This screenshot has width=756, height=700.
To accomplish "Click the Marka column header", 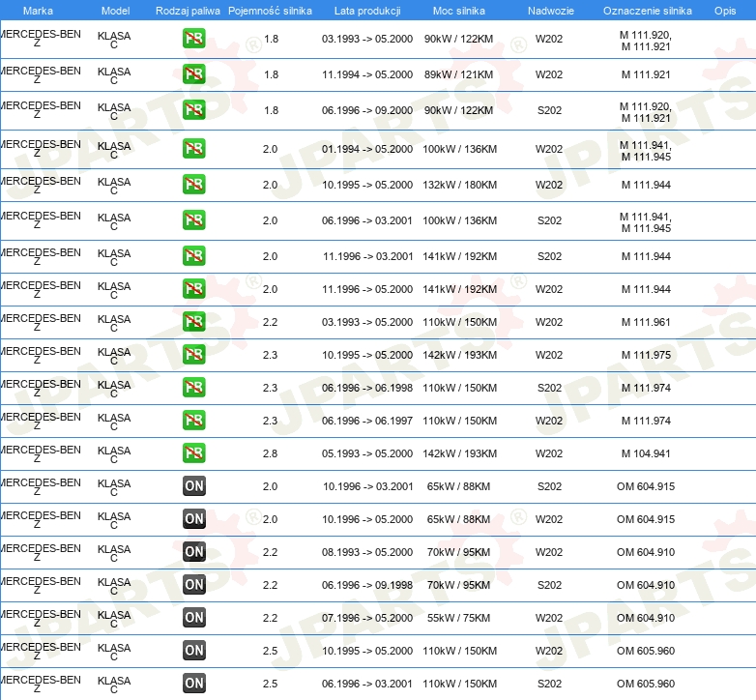I will click(38, 11).
